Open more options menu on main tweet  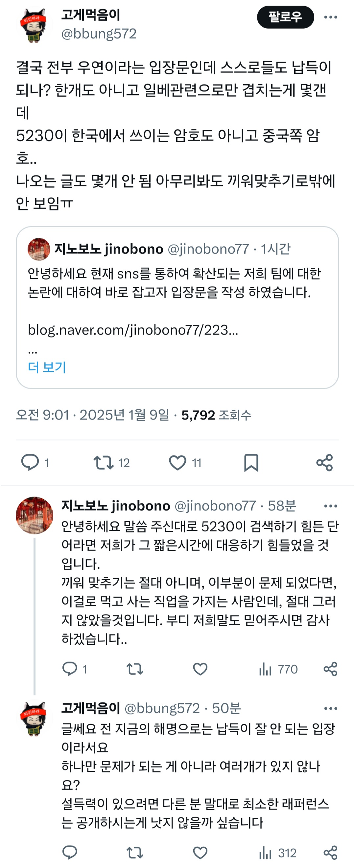pos(330,17)
